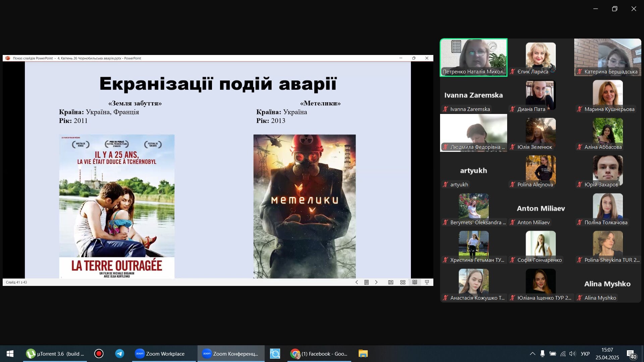Open the Windows Start menu
This screenshot has width=644, height=362.
pos(10,354)
